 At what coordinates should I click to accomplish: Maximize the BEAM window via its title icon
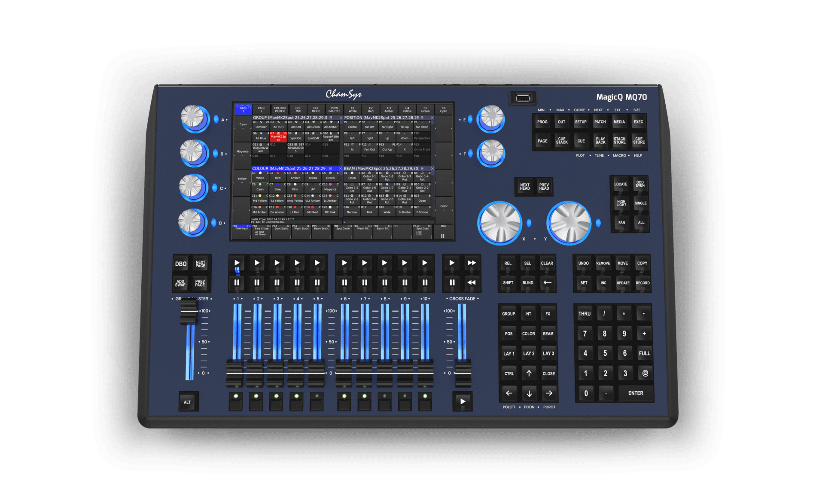pos(422,169)
